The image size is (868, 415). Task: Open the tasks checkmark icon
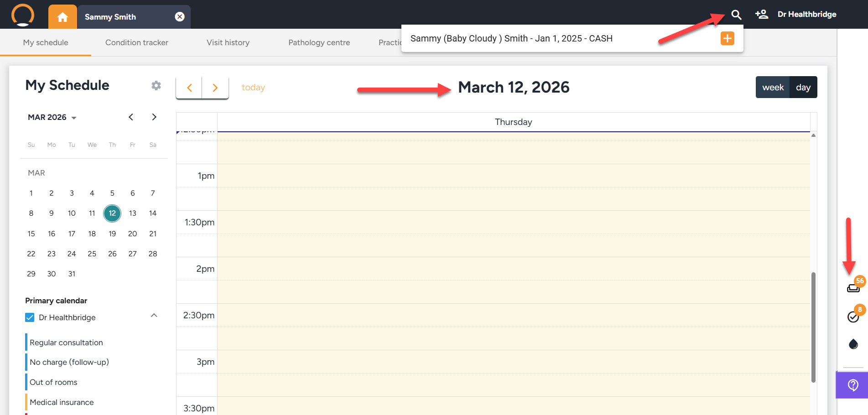click(853, 316)
